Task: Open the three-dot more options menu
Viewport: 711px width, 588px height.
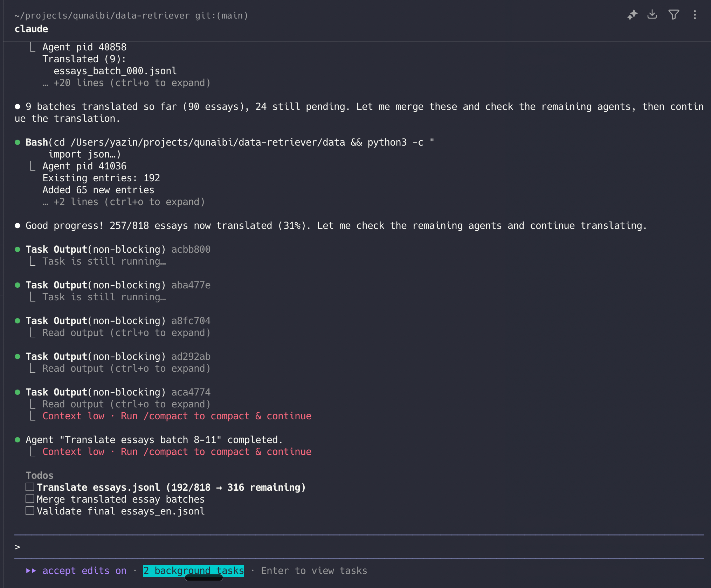Action: tap(695, 15)
